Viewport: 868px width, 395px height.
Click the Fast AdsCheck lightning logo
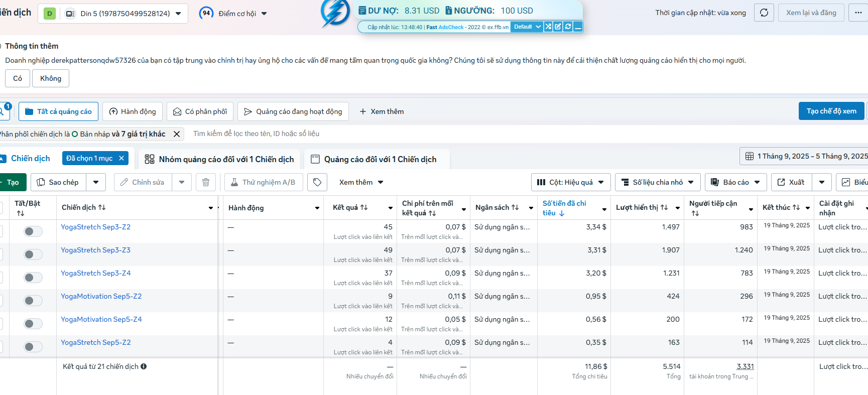335,13
